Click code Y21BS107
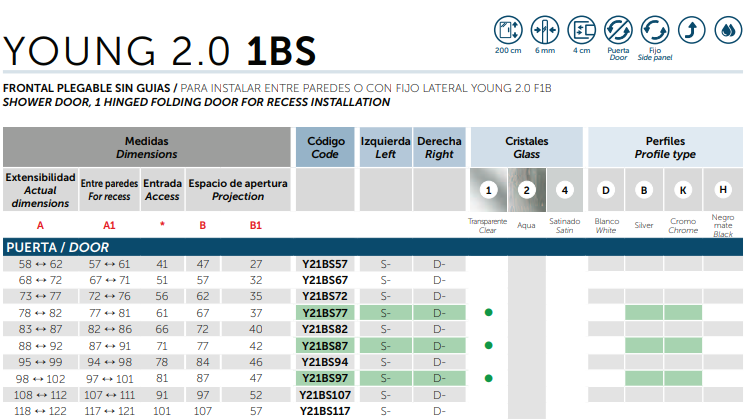 325,395
